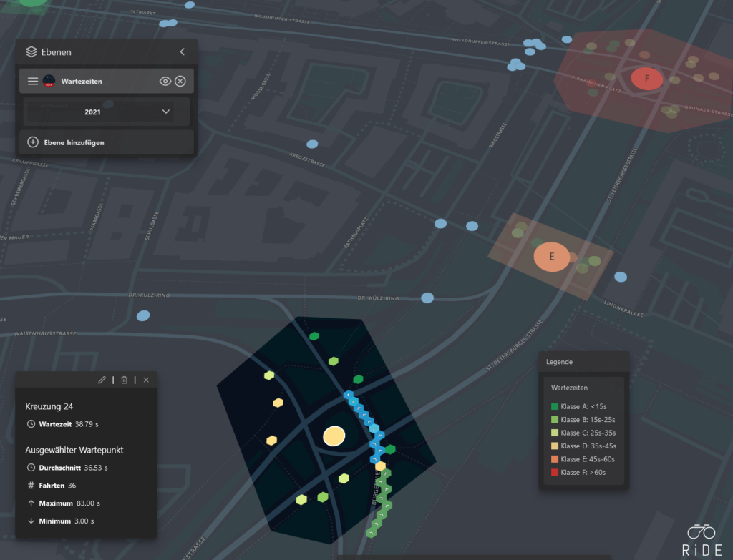Remove the Wartezeiten layer with the X icon
Image resolution: width=733 pixels, height=560 pixels.
[x=180, y=82]
